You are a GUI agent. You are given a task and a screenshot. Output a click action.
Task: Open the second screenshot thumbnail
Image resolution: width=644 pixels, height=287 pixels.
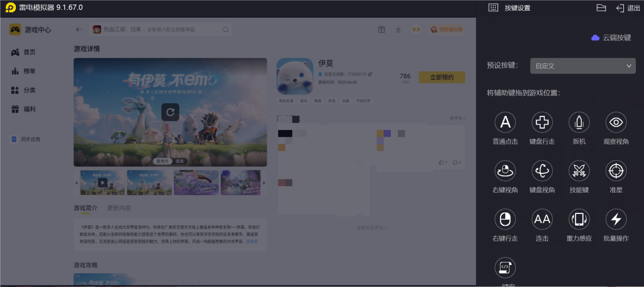click(150, 182)
